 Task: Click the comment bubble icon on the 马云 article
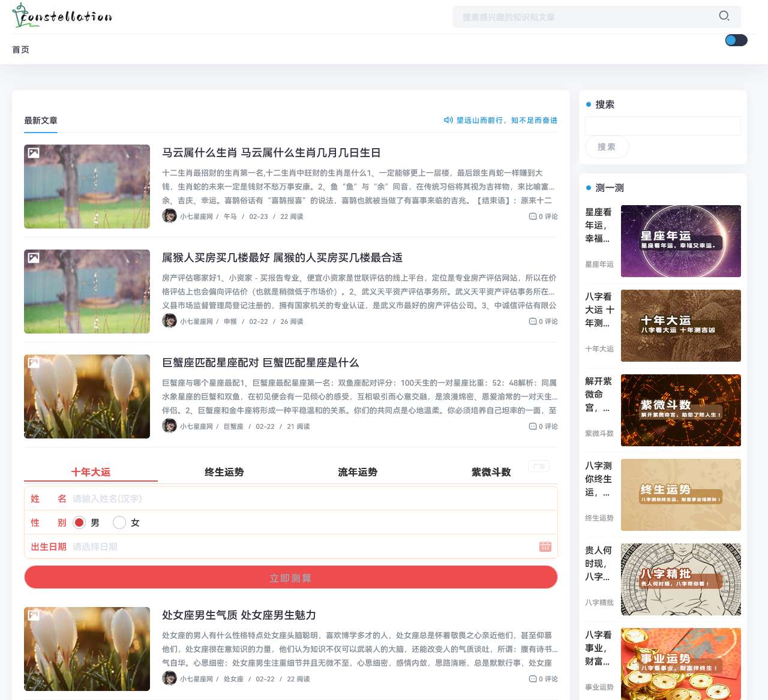[532, 216]
